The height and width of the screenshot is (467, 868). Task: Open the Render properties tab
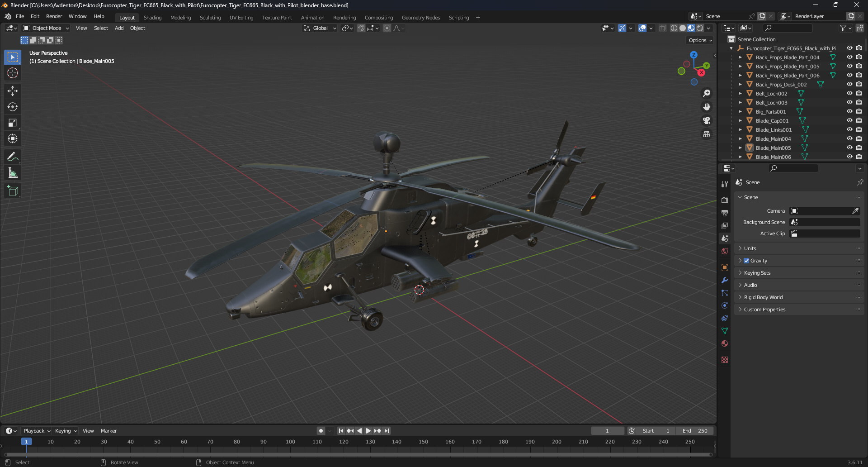[725, 200]
